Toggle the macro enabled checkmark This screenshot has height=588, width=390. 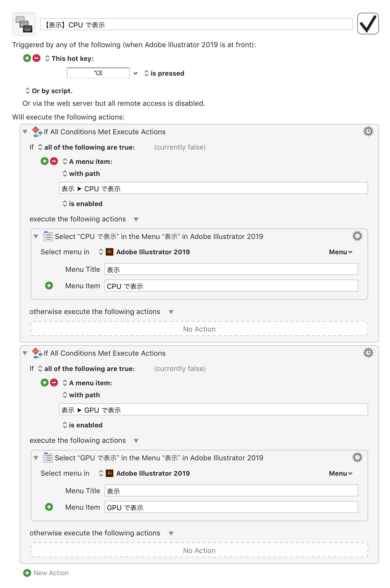[368, 24]
